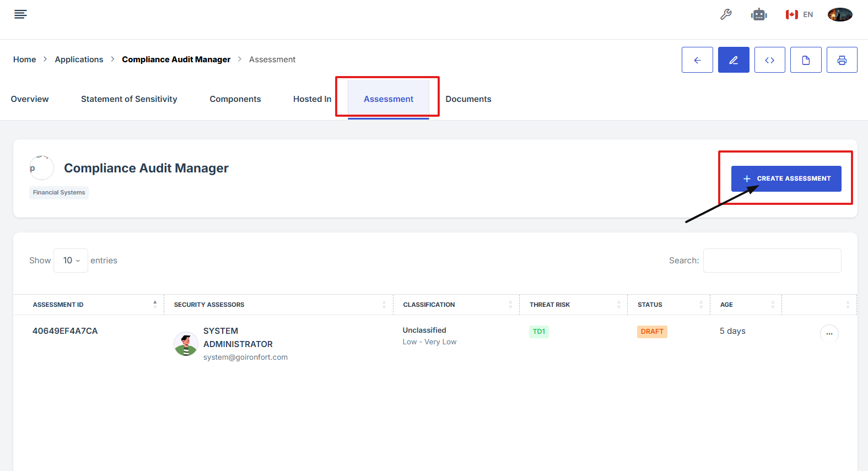This screenshot has height=471, width=868.
Task: Open the hamburger navigation menu
Action: coord(20,14)
